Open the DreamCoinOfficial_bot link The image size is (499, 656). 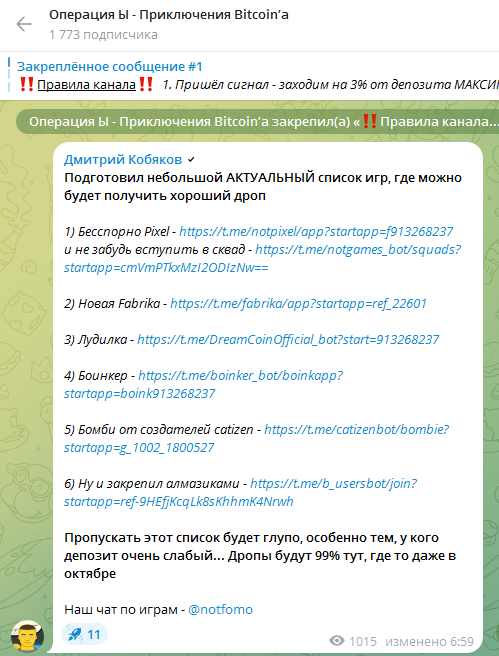point(288,339)
